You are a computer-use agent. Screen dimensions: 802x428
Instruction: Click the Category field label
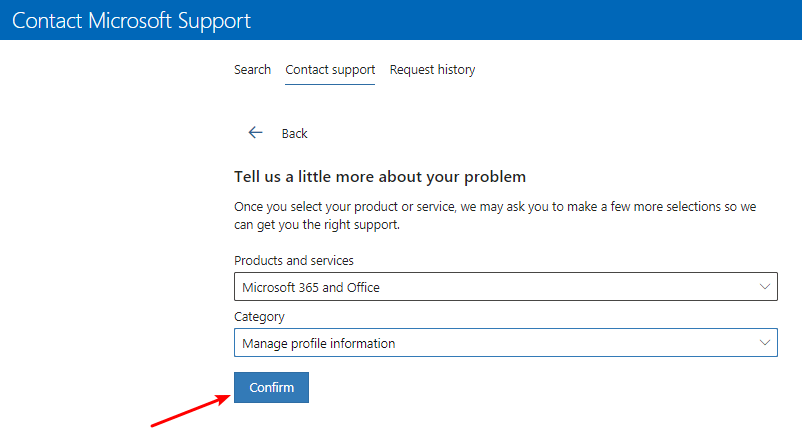[x=259, y=317]
